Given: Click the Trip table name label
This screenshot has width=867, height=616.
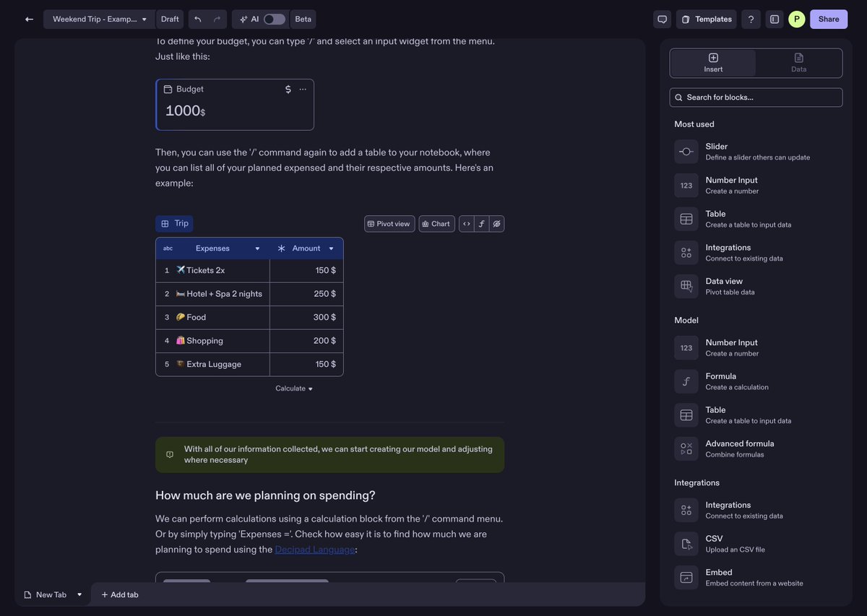Looking at the screenshot, I should pos(174,224).
